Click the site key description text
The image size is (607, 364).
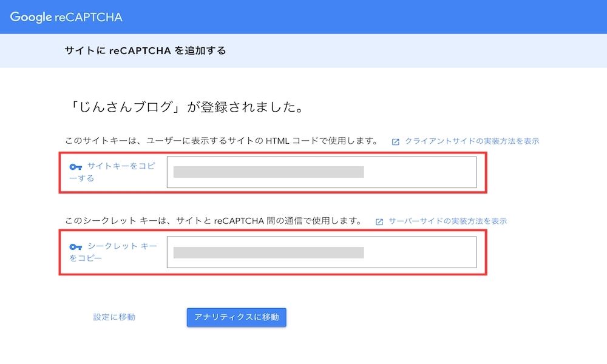click(x=222, y=141)
